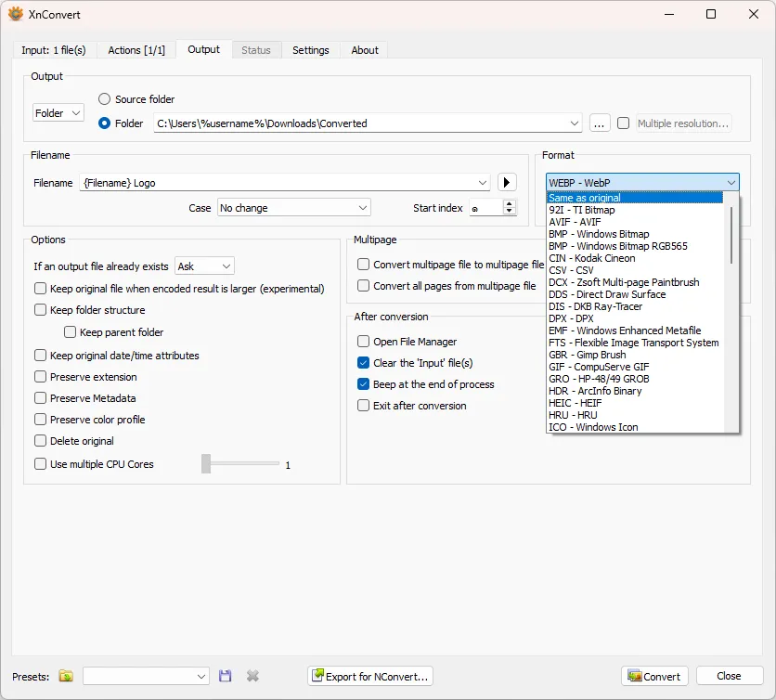Choose 'ICO - Windows Icon' format
Image resolution: width=776 pixels, height=700 pixels.
(635, 427)
